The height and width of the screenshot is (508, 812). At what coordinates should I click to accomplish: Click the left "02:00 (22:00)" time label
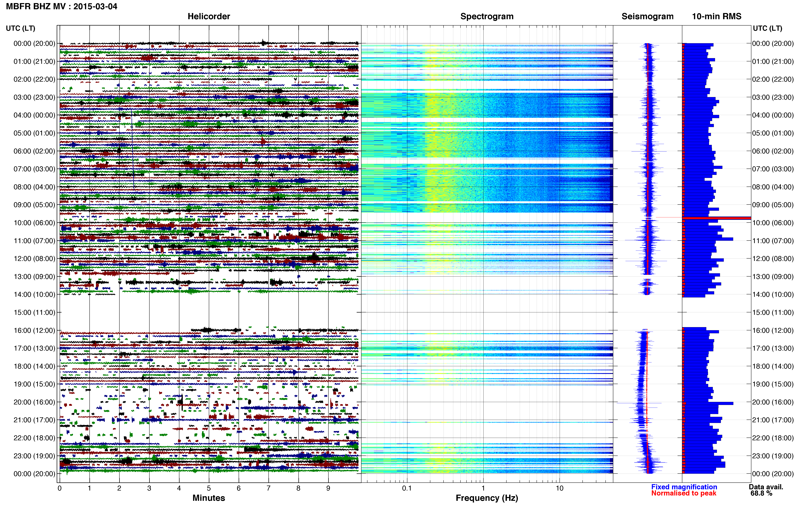34,79
